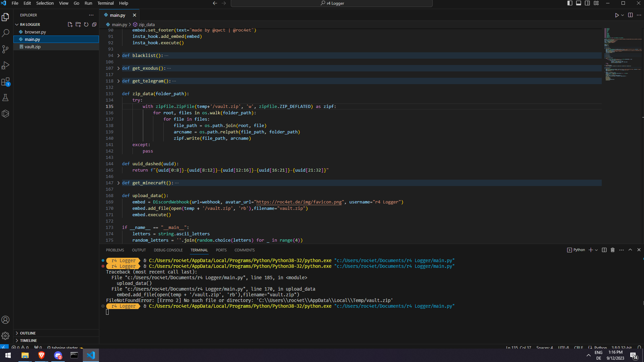Open the Search view in activity bar
The image size is (644, 362).
[x=5, y=33]
